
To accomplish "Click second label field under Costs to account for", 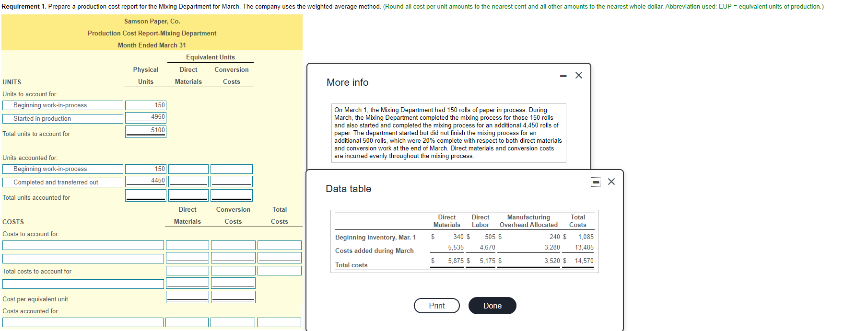I will pos(83,259).
